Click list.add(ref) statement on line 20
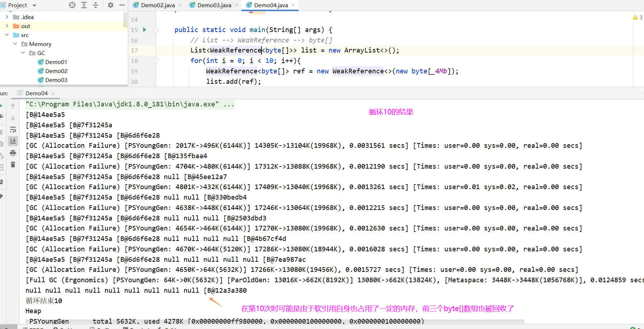644x329 pixels. [x=233, y=82]
